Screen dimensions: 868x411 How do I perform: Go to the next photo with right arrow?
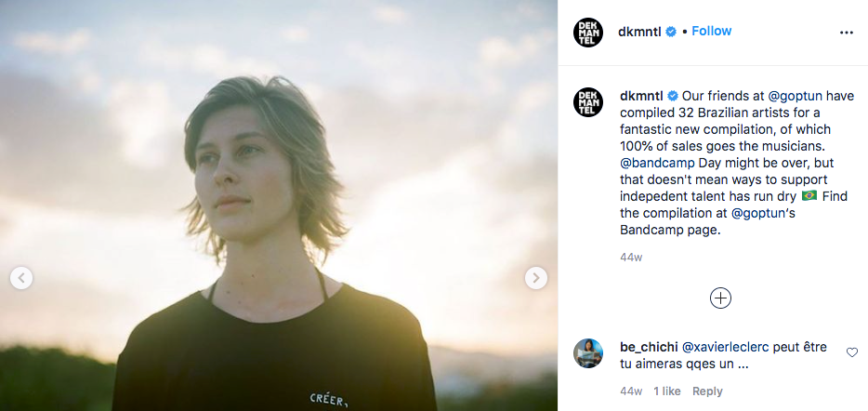pos(535,277)
